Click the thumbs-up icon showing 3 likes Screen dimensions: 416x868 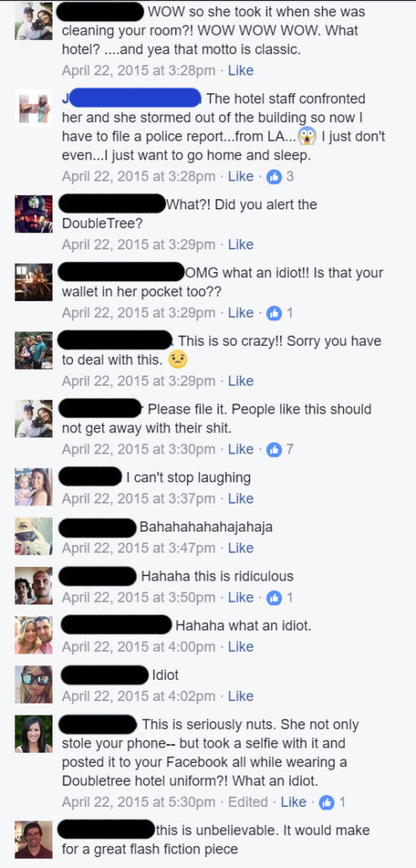pyautogui.click(x=275, y=176)
